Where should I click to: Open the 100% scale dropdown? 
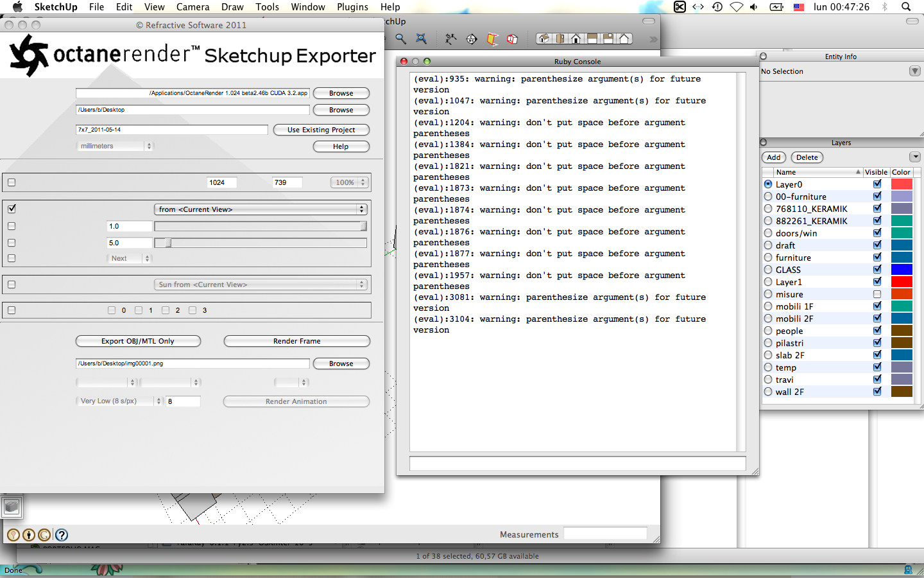pyautogui.click(x=349, y=182)
